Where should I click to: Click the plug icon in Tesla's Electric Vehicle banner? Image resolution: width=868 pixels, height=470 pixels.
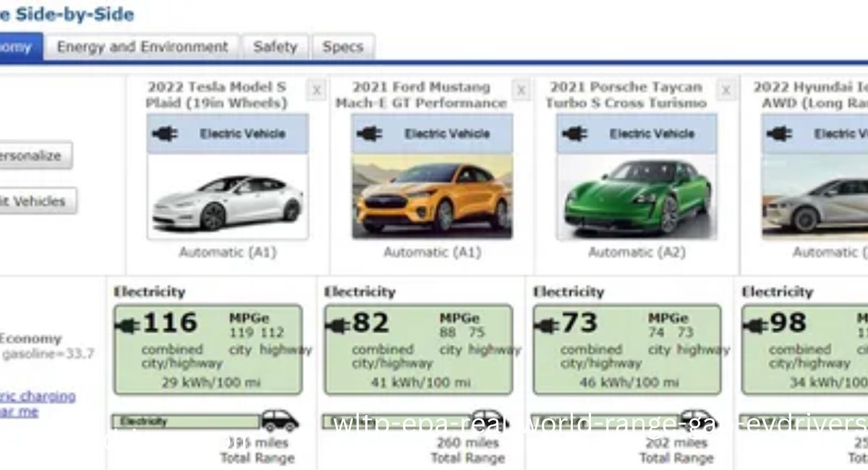pyautogui.click(x=166, y=134)
